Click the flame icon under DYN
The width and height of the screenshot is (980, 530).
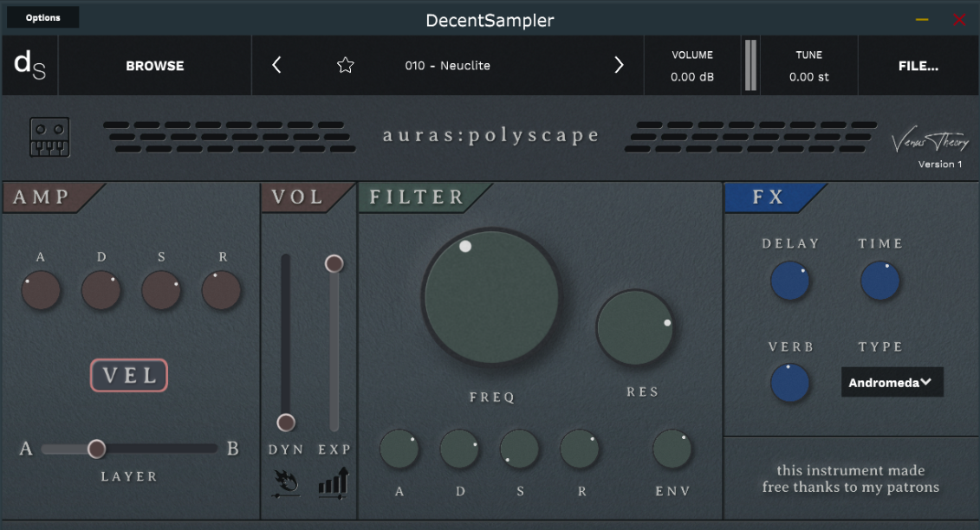coord(286,484)
